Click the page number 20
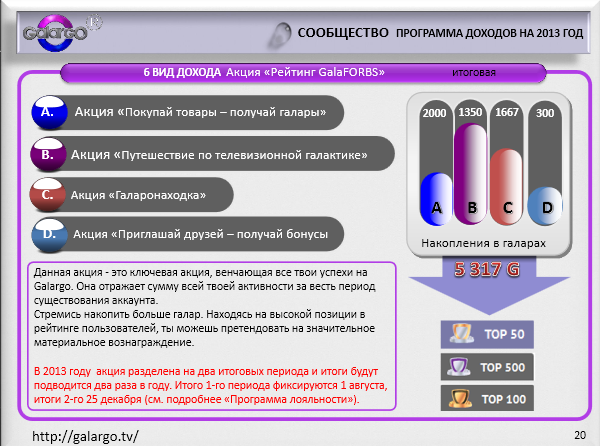600x446 pixels. [x=580, y=435]
